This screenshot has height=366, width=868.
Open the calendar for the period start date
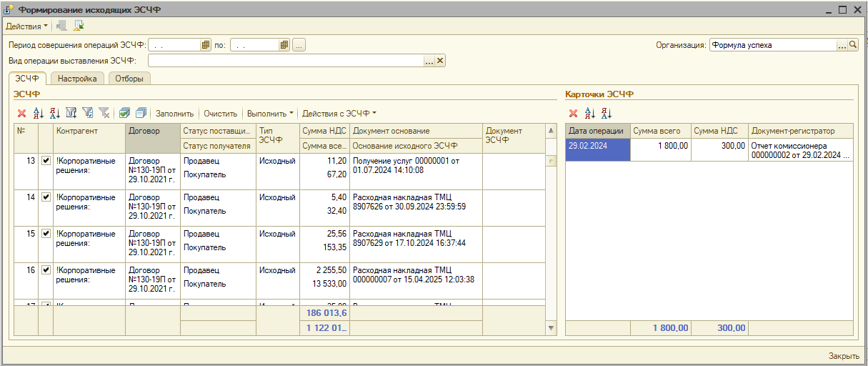tap(206, 45)
